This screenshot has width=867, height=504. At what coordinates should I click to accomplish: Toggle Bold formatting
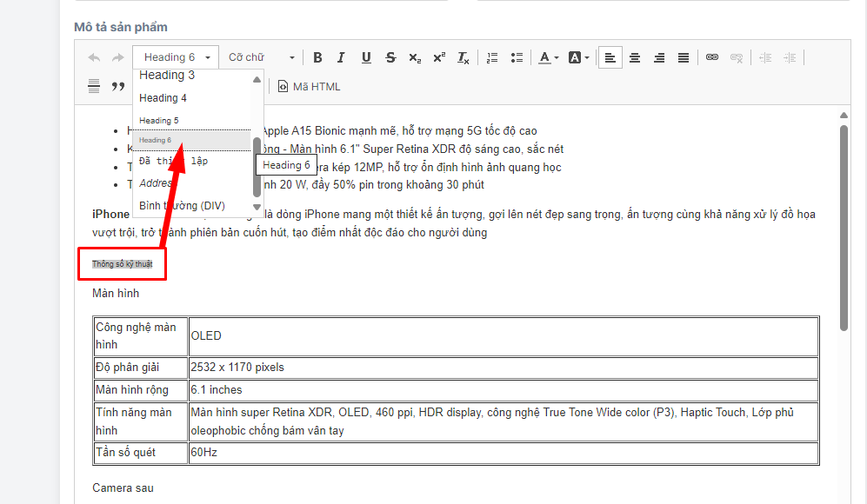(317, 57)
